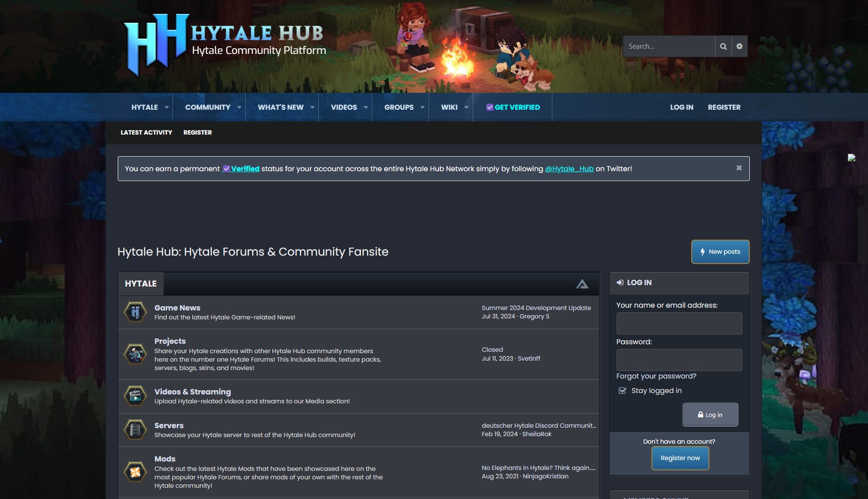Click the Hytale Hub Forums page title

click(253, 252)
